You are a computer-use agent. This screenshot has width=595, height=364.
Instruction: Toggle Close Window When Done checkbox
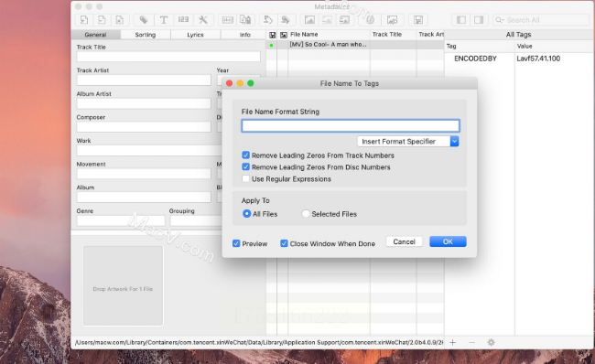tap(284, 243)
